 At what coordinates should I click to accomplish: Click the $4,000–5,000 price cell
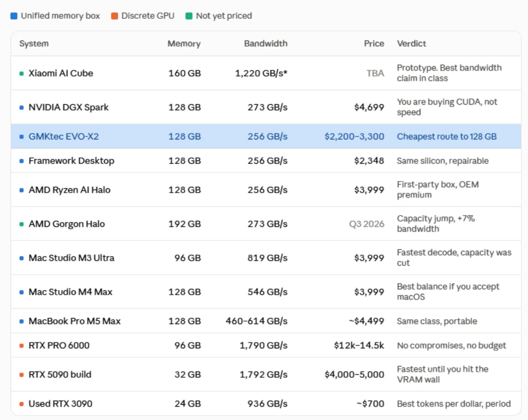[x=354, y=375]
